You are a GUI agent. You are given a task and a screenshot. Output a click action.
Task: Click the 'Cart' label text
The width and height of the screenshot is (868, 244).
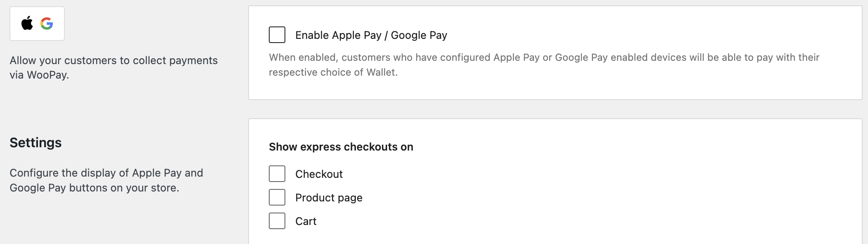click(x=306, y=221)
